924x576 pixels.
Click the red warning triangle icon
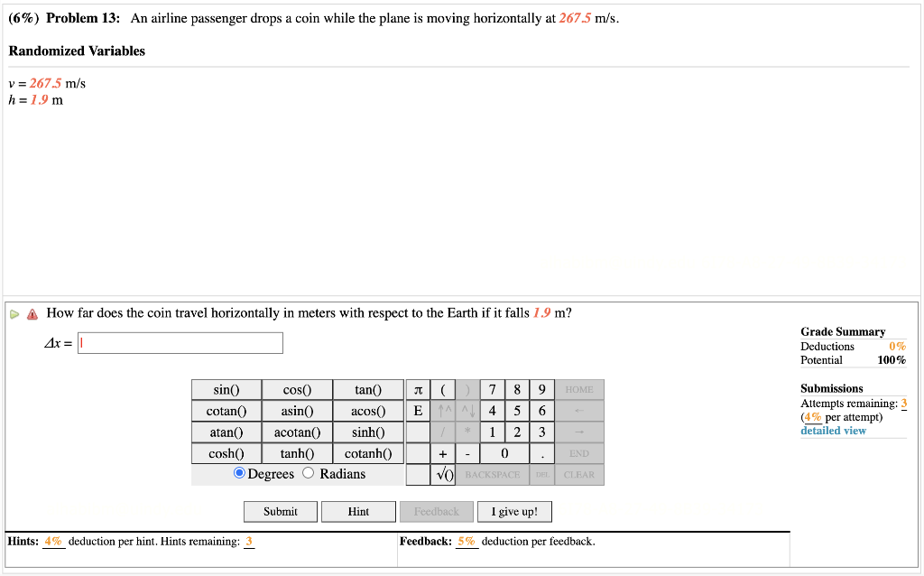click(x=32, y=313)
